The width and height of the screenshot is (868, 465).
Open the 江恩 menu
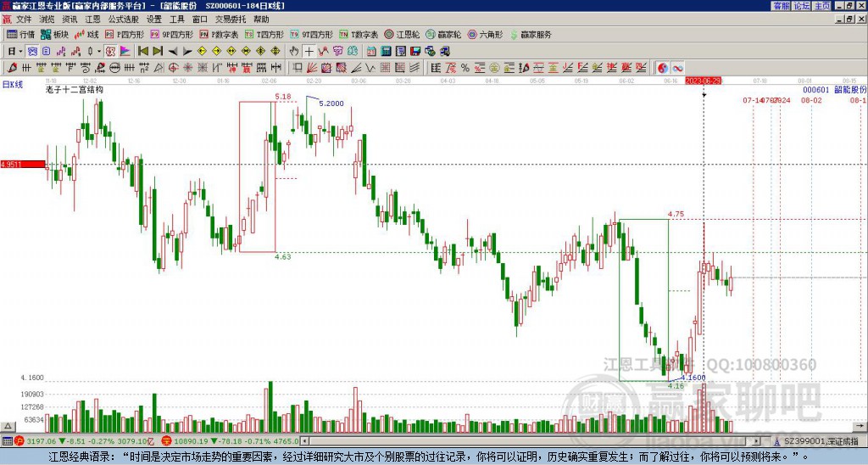[92, 20]
